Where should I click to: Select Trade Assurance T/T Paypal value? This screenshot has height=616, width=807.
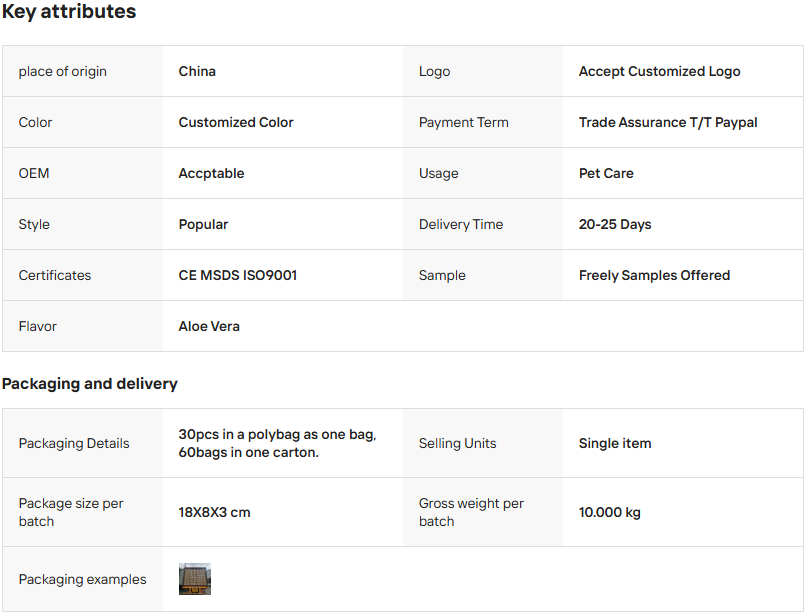[x=668, y=122]
